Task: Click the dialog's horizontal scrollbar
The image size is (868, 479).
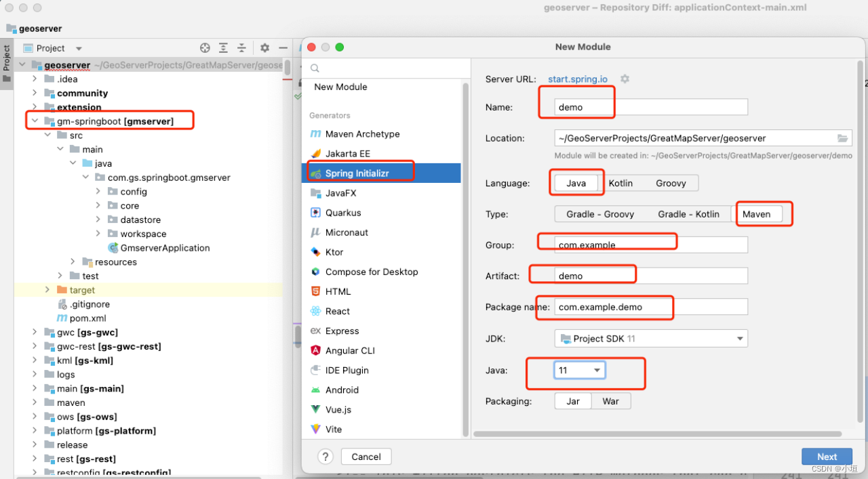Action: 658,434
